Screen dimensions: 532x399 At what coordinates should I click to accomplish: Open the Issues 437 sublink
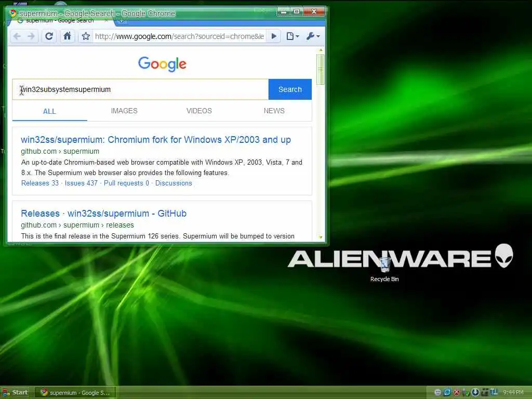pos(81,183)
